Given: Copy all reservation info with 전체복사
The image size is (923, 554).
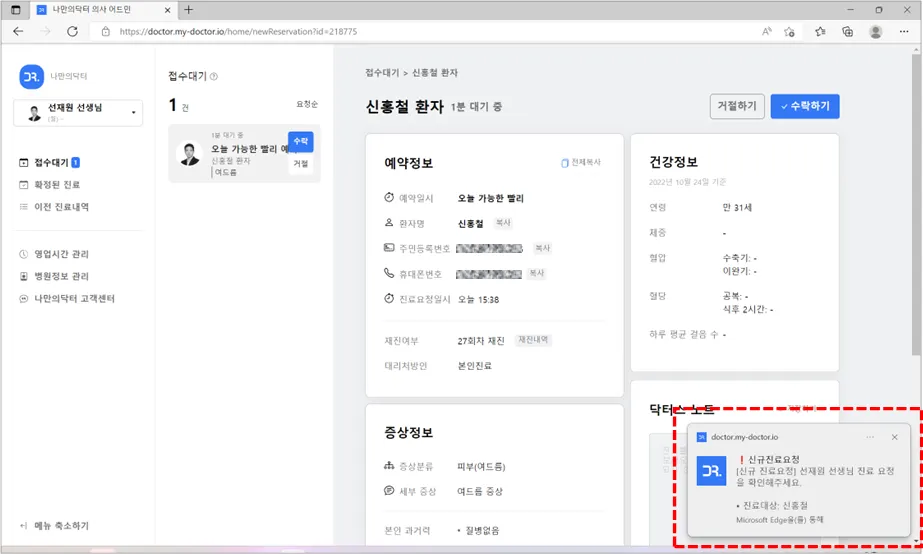Looking at the screenshot, I should pyautogui.click(x=581, y=162).
